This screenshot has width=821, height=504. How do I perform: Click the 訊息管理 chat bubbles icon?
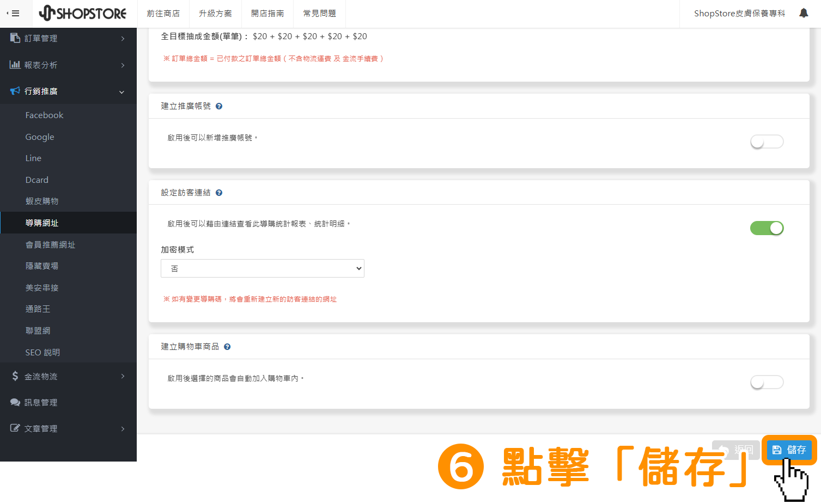(15, 402)
